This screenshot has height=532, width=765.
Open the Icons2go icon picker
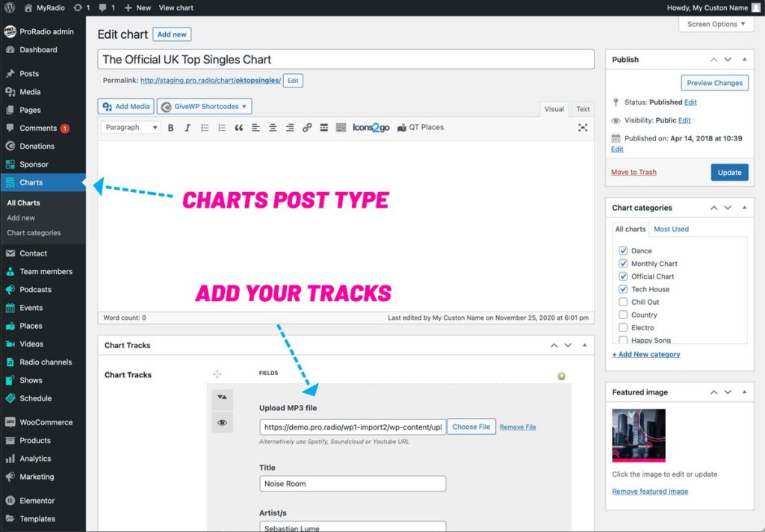[x=371, y=128]
